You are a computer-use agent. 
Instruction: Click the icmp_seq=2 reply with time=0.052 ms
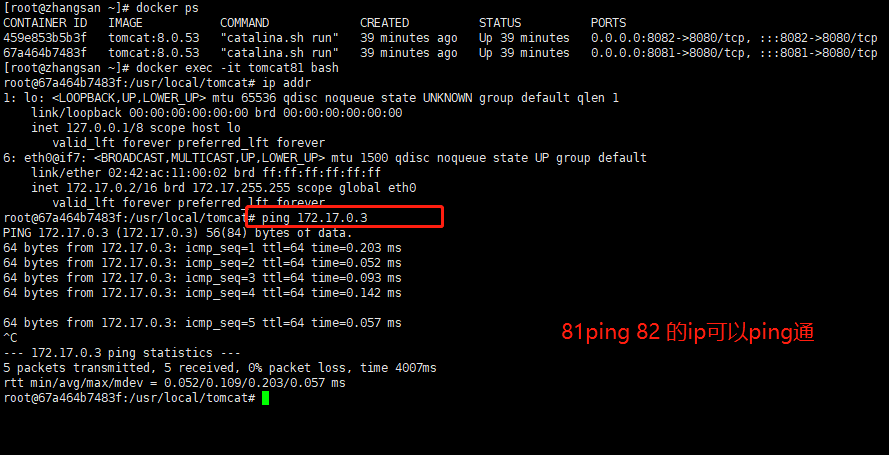click(202, 263)
